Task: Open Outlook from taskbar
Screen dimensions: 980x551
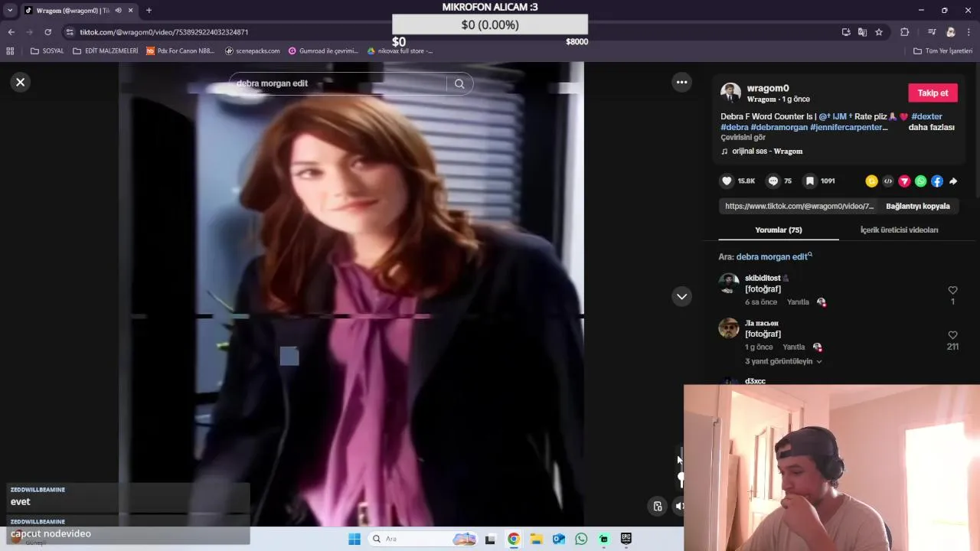Action: pos(559,539)
